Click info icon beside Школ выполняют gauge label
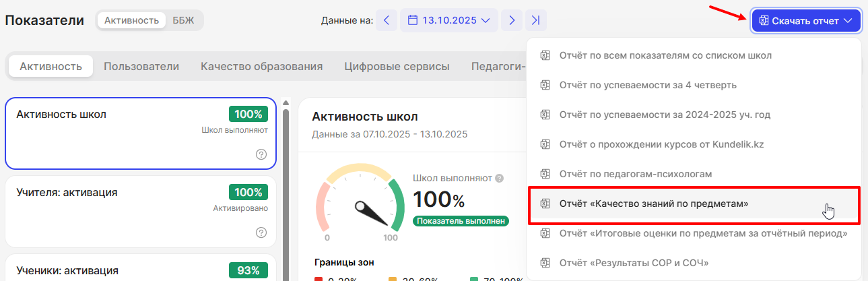The width and height of the screenshot is (868, 281). pyautogui.click(x=499, y=179)
